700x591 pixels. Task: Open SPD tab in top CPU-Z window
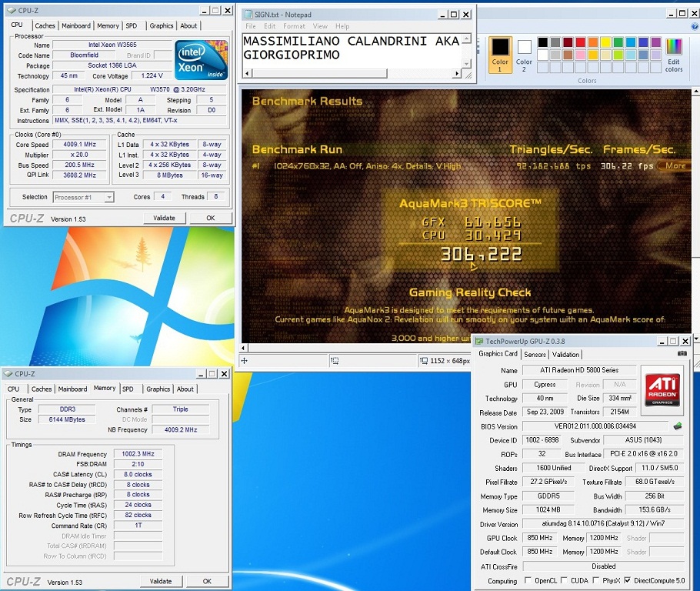[132, 26]
